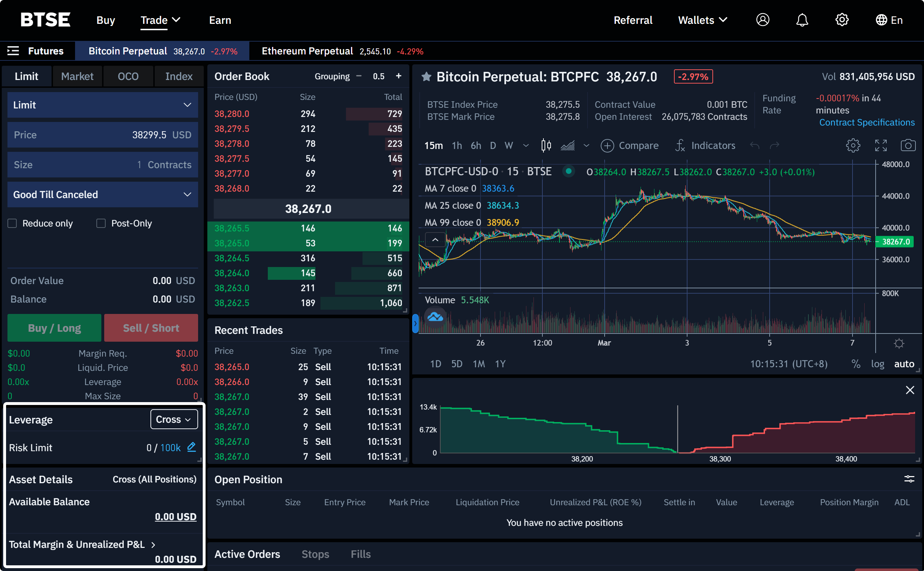This screenshot has height=571, width=924.
Task: Open chart settings gear icon
Action: point(853,145)
